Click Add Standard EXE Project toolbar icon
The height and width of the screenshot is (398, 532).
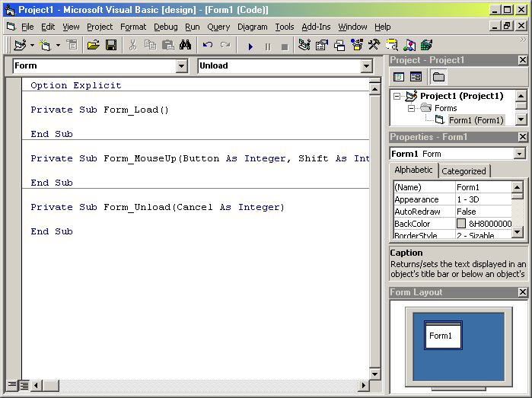[x=20, y=45]
